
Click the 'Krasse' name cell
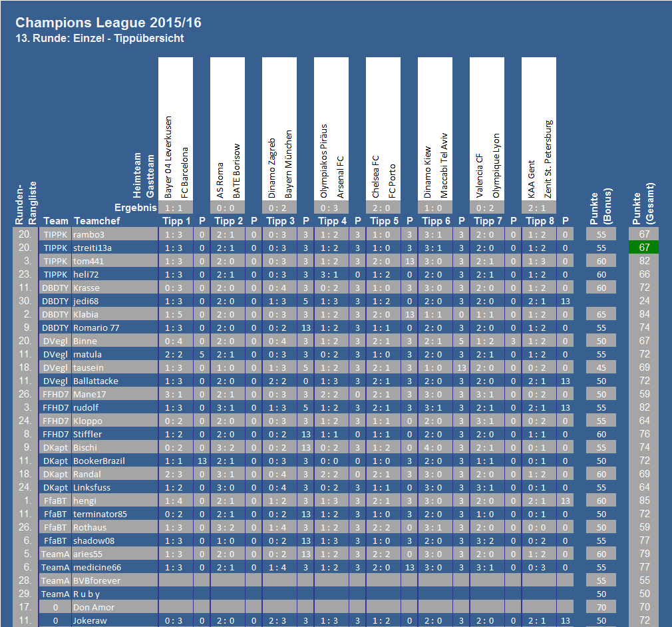coord(115,288)
